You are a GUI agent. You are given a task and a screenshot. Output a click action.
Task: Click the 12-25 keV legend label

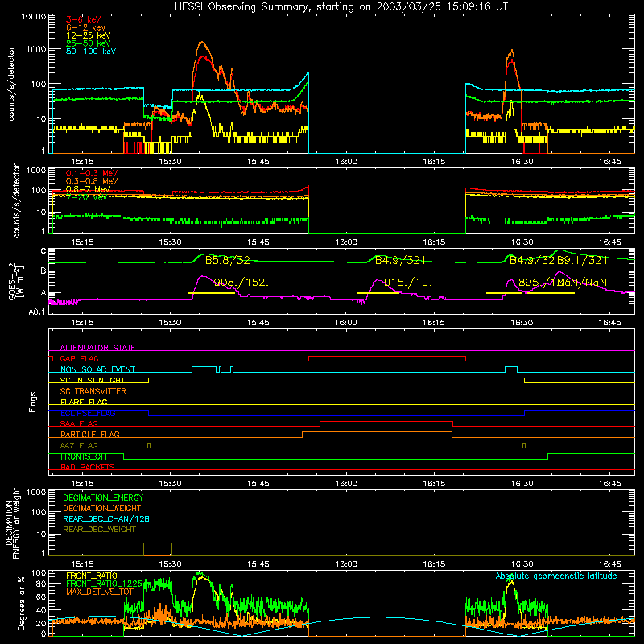[x=89, y=35]
